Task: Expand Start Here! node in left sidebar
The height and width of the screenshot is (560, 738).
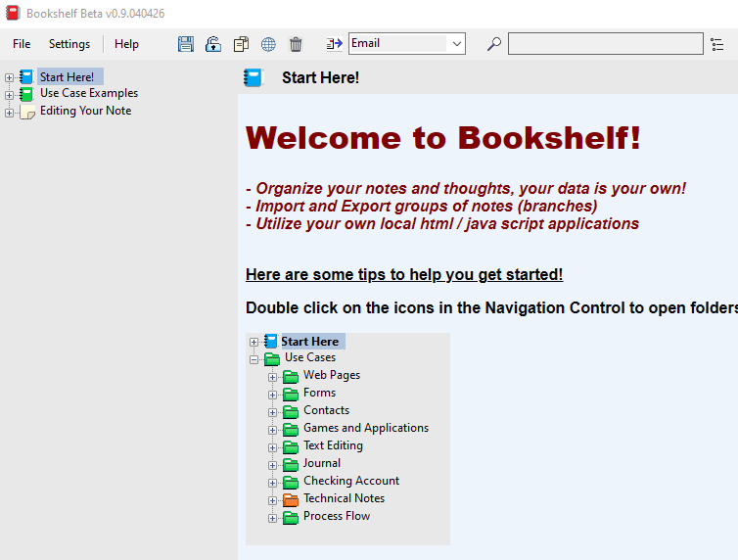Action: click(x=10, y=77)
